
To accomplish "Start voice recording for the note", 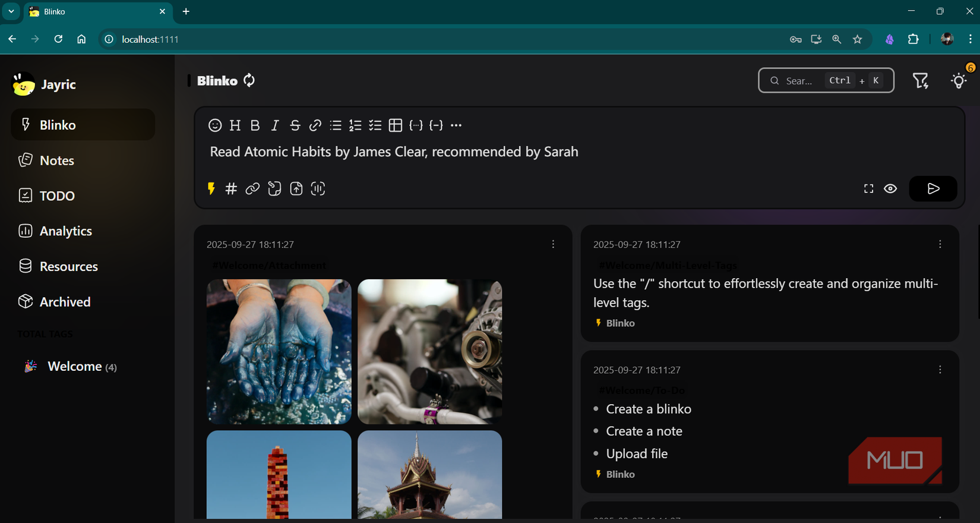I will tap(318, 189).
